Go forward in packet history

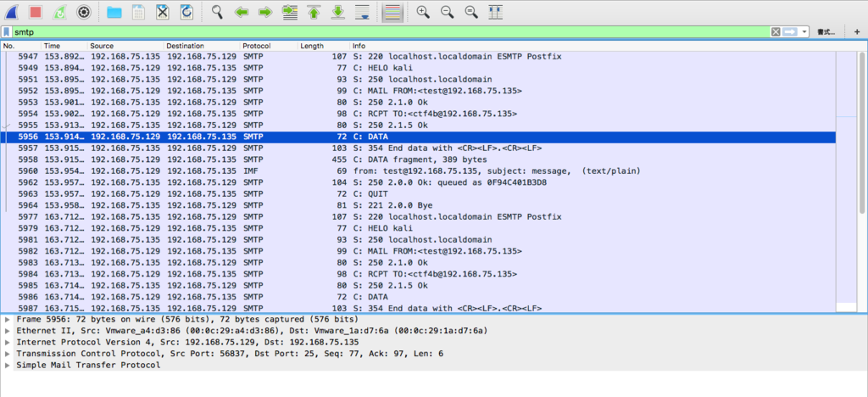coord(265,12)
